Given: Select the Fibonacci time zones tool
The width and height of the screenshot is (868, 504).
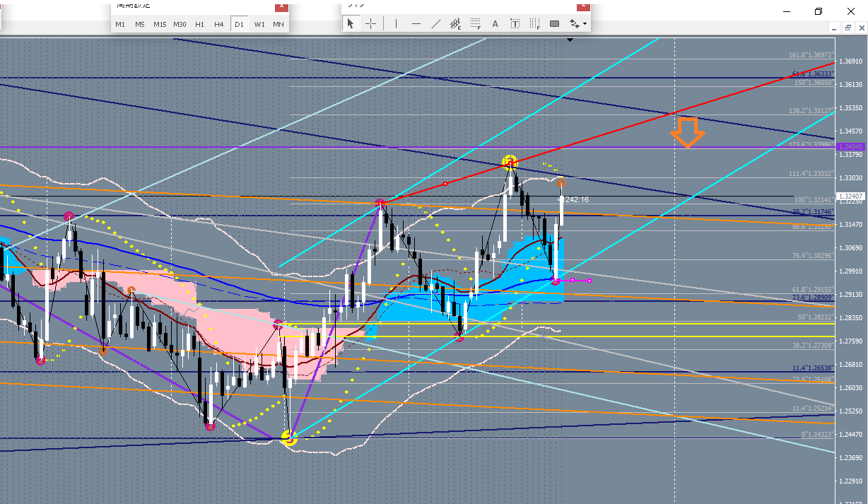Looking at the screenshot, I should [535, 23].
